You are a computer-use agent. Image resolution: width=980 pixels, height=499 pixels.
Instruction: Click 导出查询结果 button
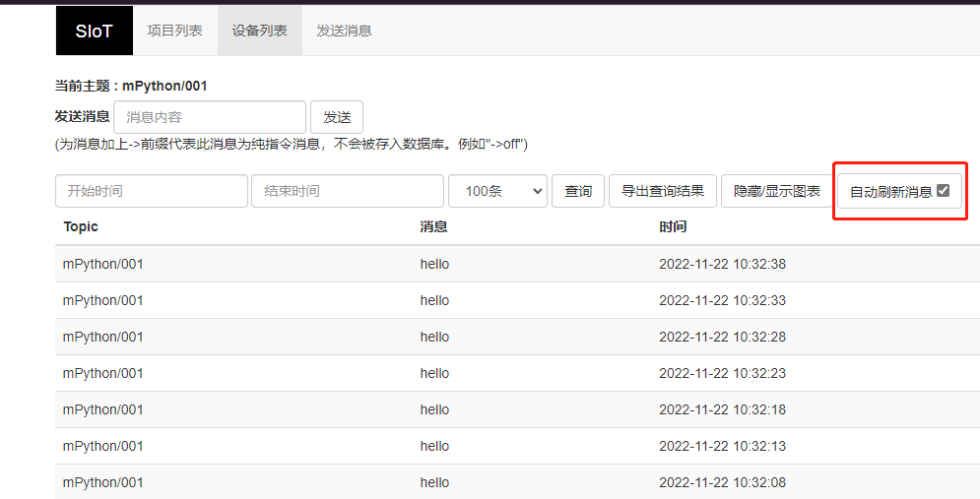click(x=663, y=191)
